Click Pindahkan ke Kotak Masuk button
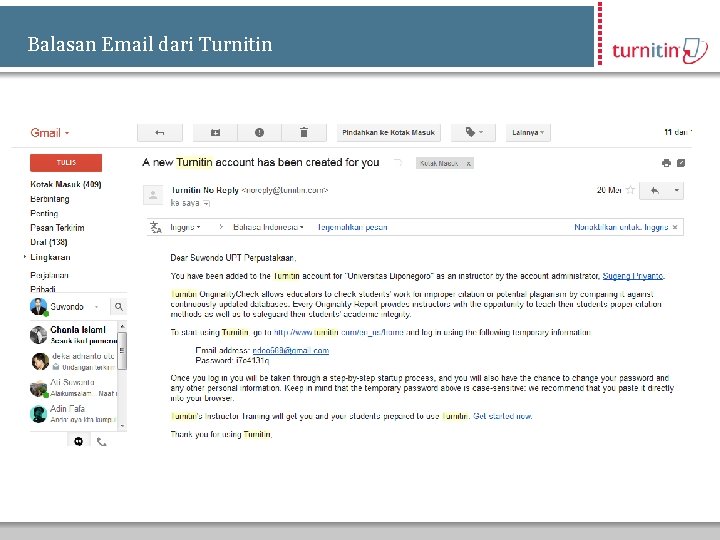Screen dimensions: 720x540 pyautogui.click(x=388, y=133)
